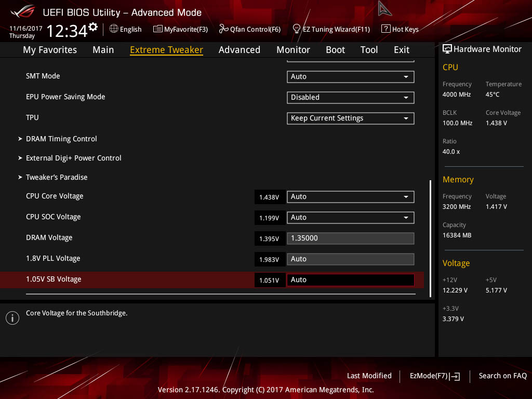Select the DRAM Voltage label
This screenshot has width=532, height=399.
point(49,237)
